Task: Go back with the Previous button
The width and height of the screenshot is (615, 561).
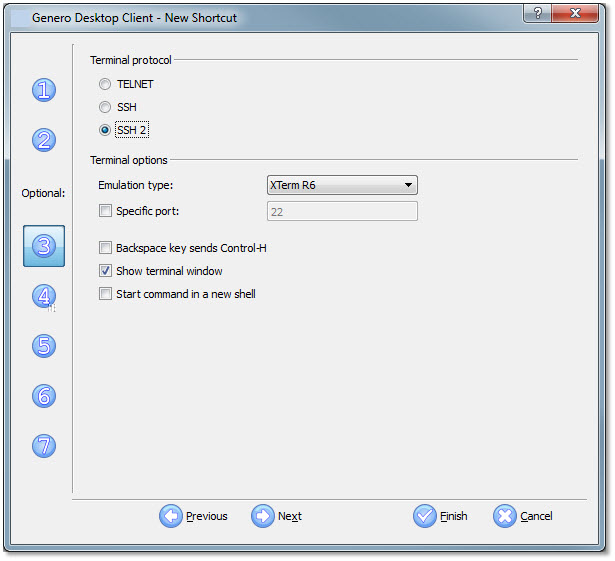Action: click(x=193, y=516)
